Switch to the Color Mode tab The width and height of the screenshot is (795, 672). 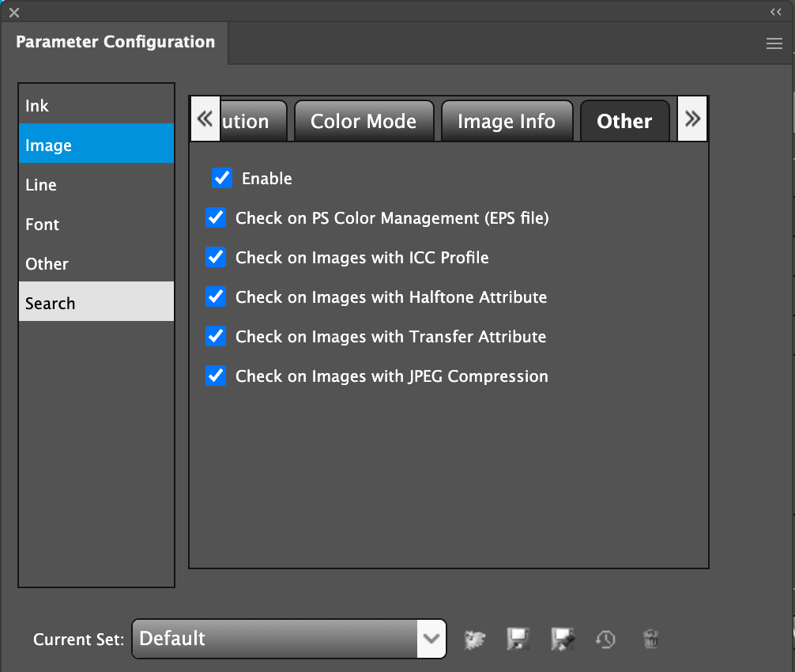click(x=364, y=121)
